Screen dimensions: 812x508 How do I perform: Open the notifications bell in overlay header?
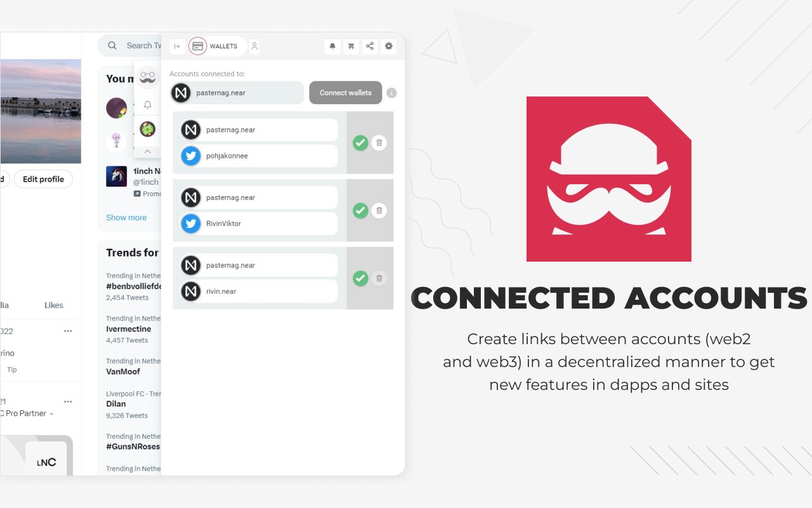click(332, 46)
